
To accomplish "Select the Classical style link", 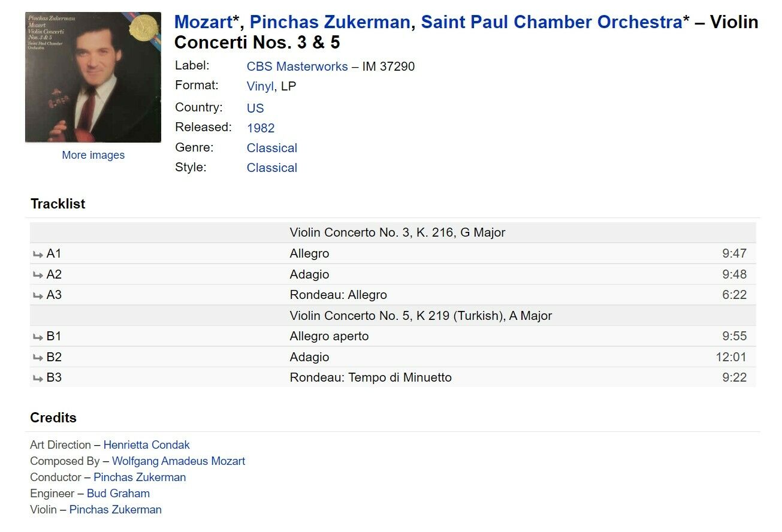I will coord(272,168).
